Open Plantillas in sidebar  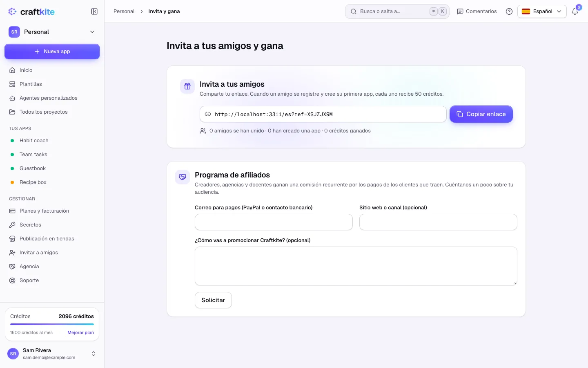point(52,84)
